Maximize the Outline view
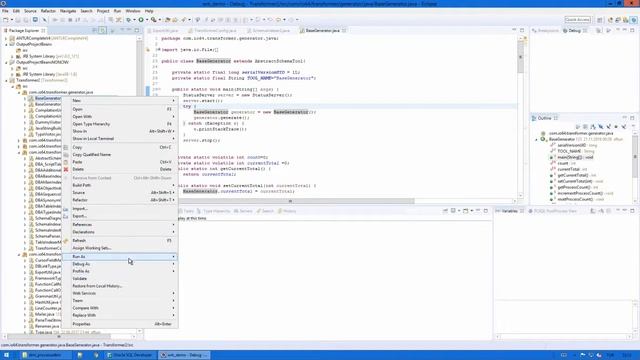This screenshot has height=360, width=640. pos(632,118)
